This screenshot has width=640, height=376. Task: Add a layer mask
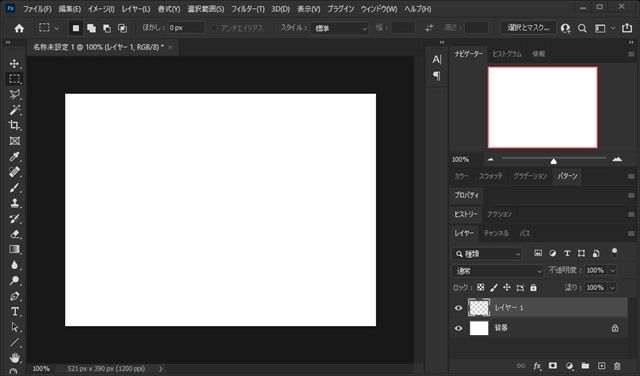(553, 366)
